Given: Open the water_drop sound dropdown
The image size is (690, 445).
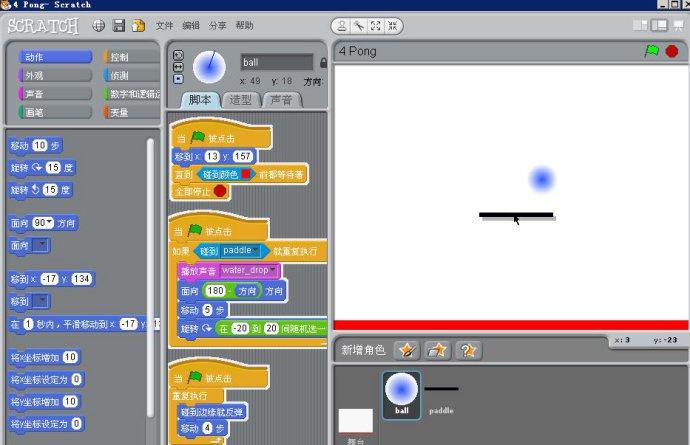Looking at the screenshot, I should tap(249, 270).
